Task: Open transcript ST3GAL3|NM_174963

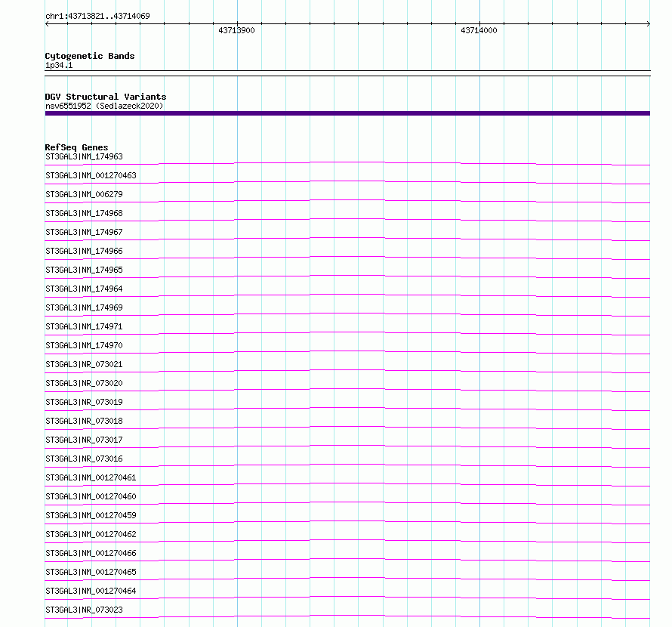Action: [x=84, y=156]
